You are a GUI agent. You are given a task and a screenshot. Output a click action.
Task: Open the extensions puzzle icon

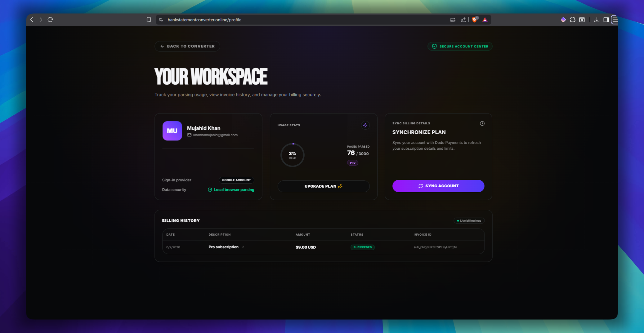pos(573,20)
